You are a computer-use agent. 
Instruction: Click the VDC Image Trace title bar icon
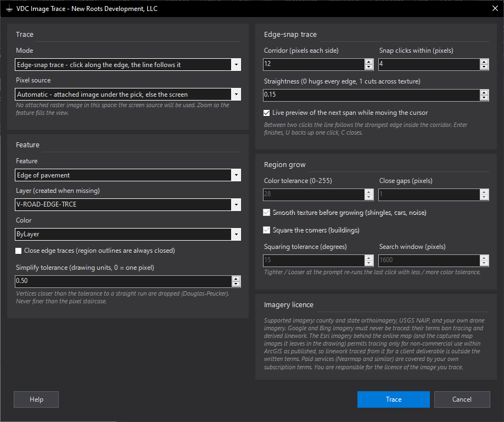pos(9,9)
